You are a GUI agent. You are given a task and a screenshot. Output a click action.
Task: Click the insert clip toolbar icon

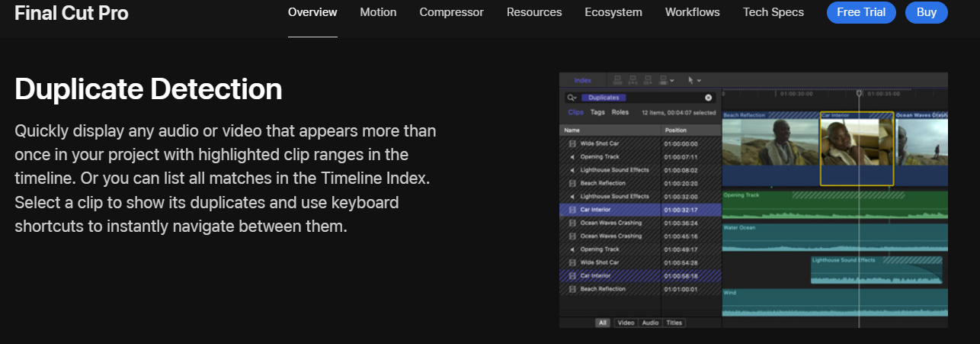coord(633,80)
